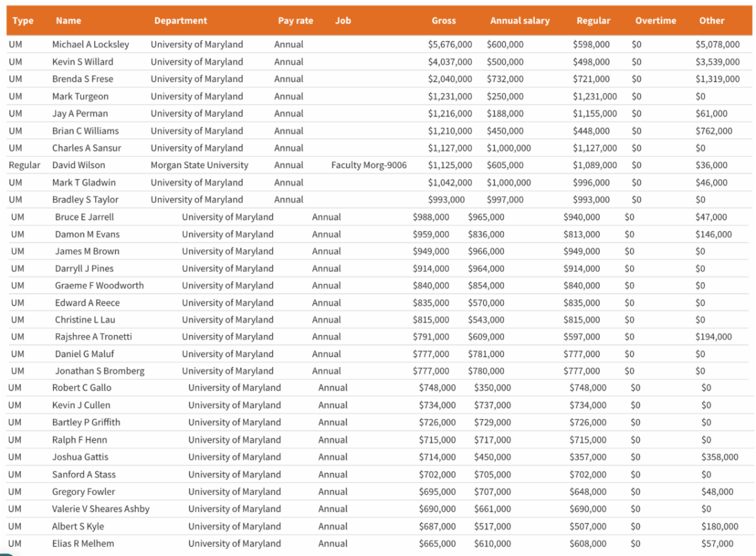Select the Elias R Melhem name cell
756x556 pixels.
coord(83,543)
